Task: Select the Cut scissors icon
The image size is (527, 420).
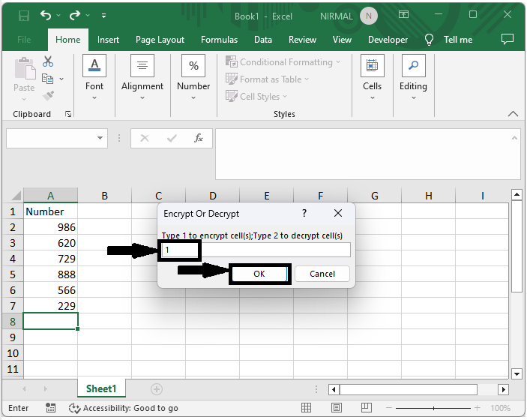Action: pyautogui.click(x=48, y=61)
